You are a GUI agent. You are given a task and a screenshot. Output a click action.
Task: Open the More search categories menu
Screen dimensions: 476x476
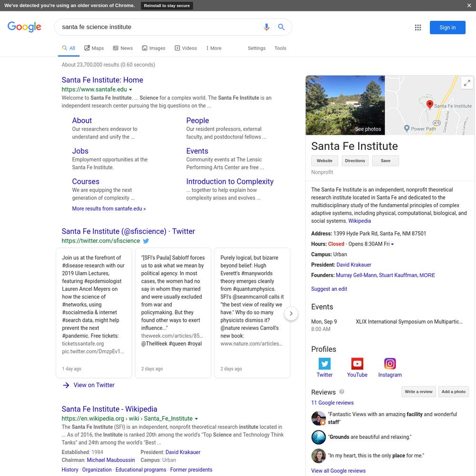click(x=214, y=48)
